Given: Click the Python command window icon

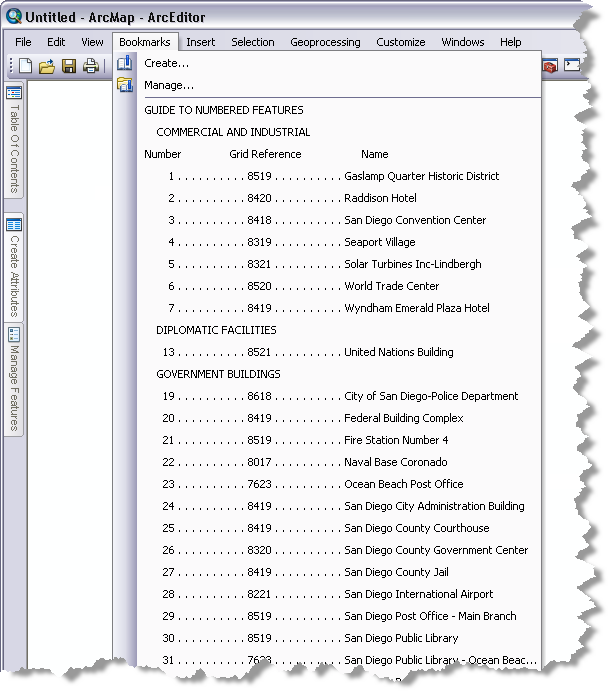Looking at the screenshot, I should click(x=572, y=65).
